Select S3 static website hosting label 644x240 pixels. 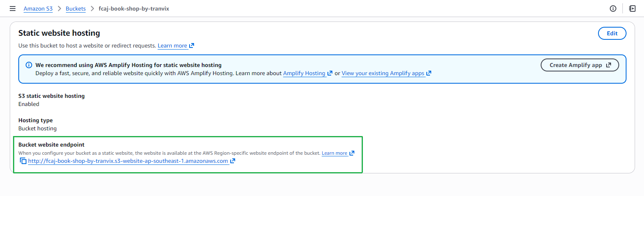(52, 96)
